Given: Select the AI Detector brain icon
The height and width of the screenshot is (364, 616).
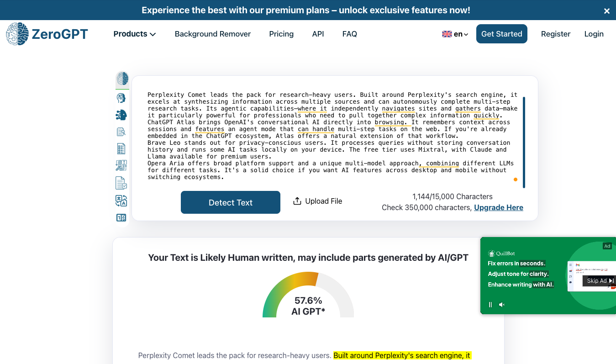Looking at the screenshot, I should pyautogui.click(x=121, y=79).
